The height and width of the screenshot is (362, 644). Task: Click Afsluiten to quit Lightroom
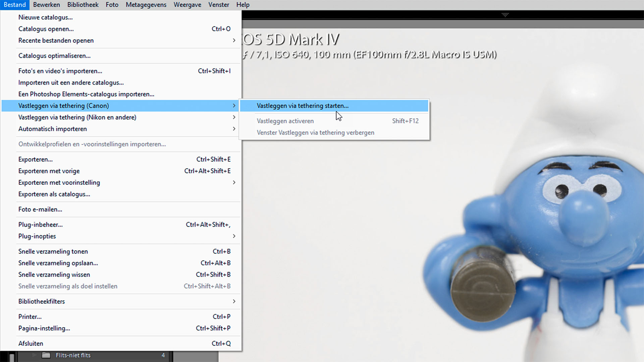31,344
